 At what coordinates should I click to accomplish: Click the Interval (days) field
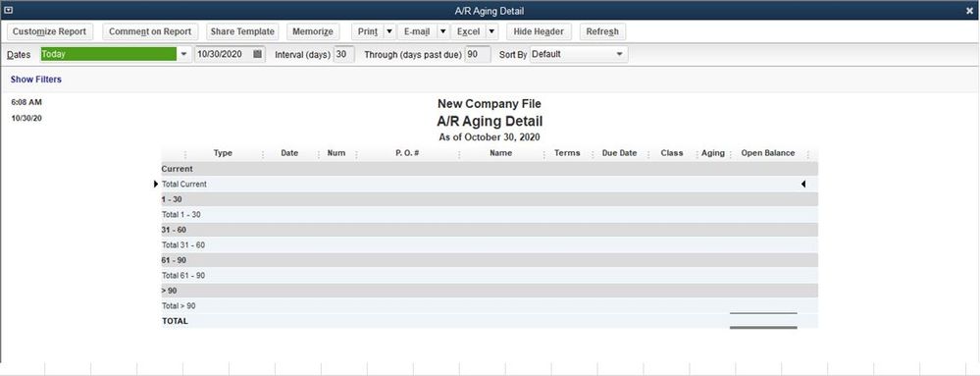tap(343, 54)
